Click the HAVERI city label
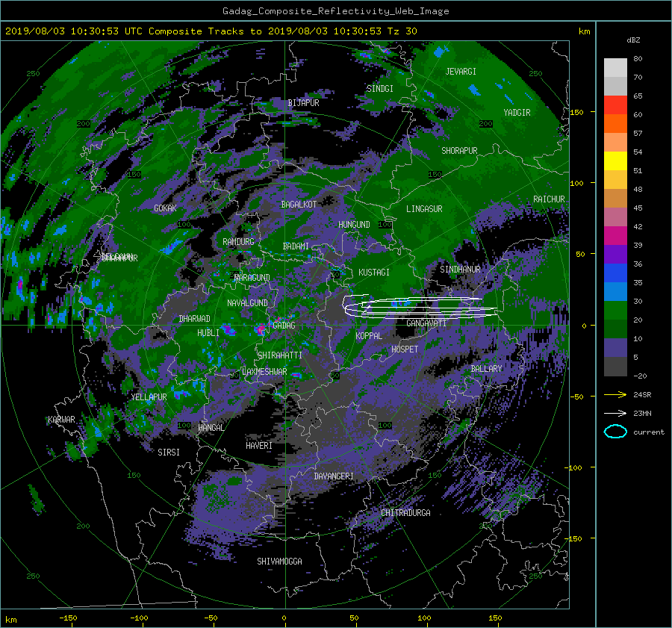Viewport: 672px width, 628px height. [259, 446]
